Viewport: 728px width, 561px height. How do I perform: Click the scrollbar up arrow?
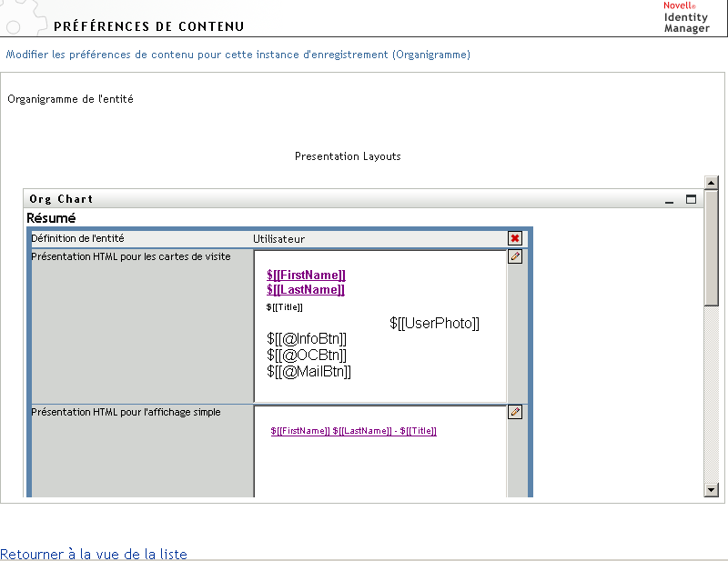point(712,183)
